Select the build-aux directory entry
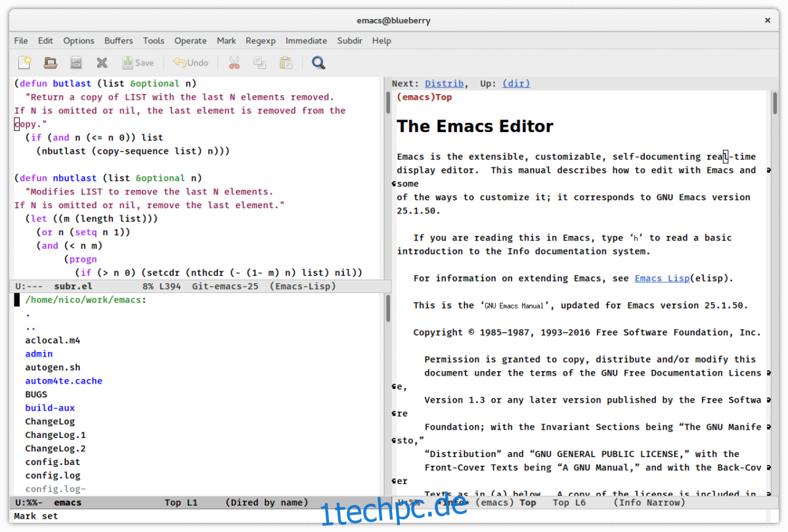Viewport: 788px width, 532px height. click(x=50, y=408)
